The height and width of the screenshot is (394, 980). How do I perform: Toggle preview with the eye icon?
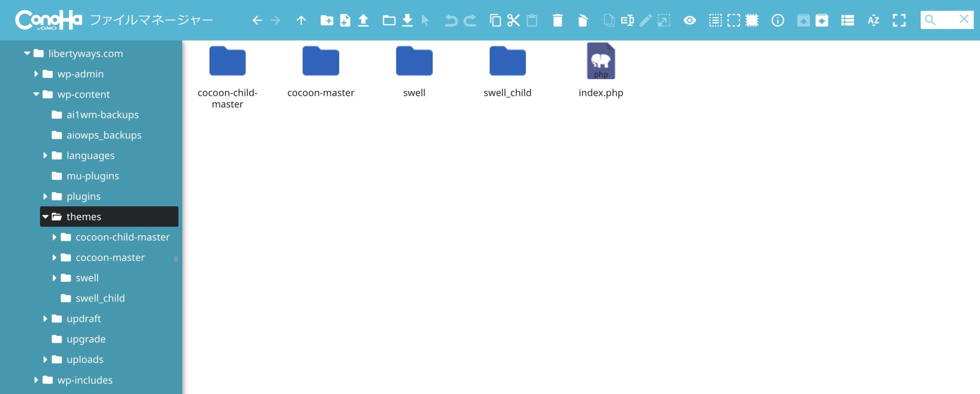click(x=689, y=20)
